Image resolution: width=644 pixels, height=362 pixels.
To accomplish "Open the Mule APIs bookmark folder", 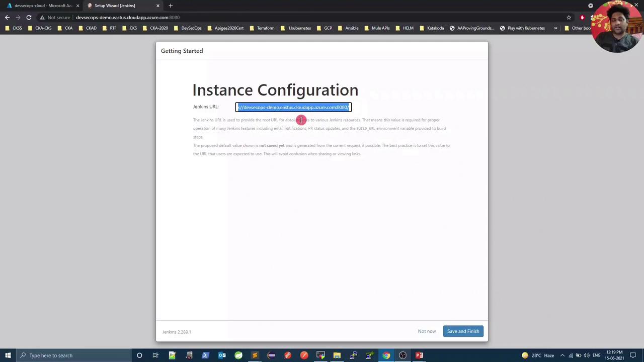I will point(377,28).
